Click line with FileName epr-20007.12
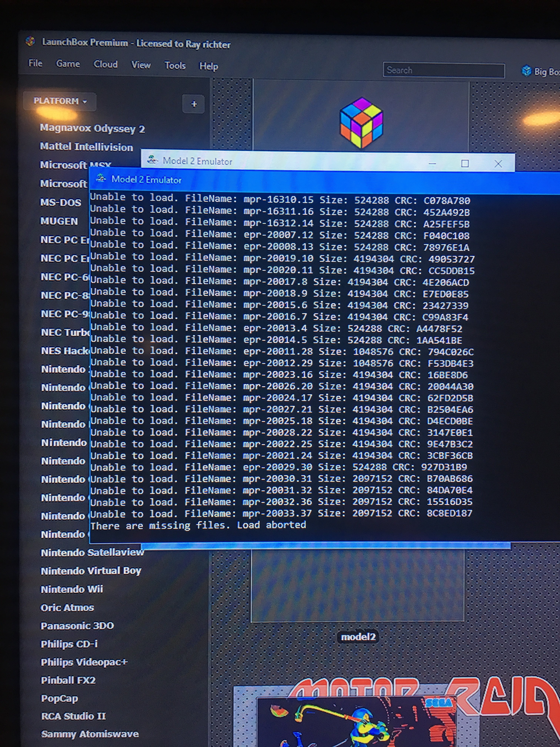This screenshot has height=747, width=560. 279,234
